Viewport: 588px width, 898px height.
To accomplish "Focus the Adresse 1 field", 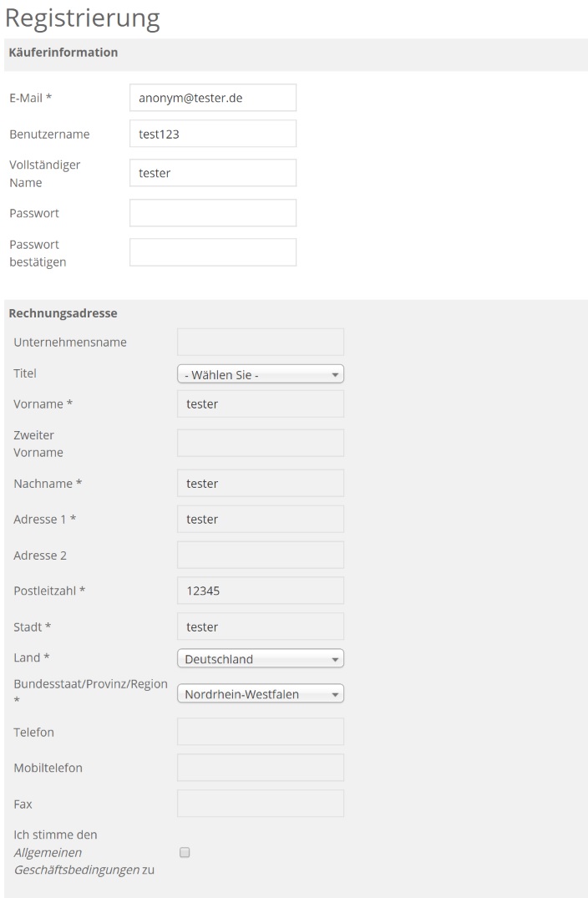I will click(x=261, y=519).
